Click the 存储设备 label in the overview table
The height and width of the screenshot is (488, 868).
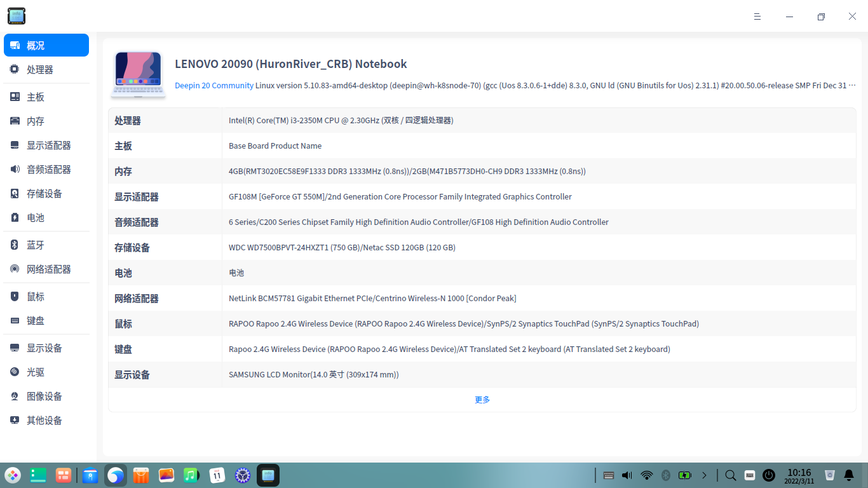132,247
